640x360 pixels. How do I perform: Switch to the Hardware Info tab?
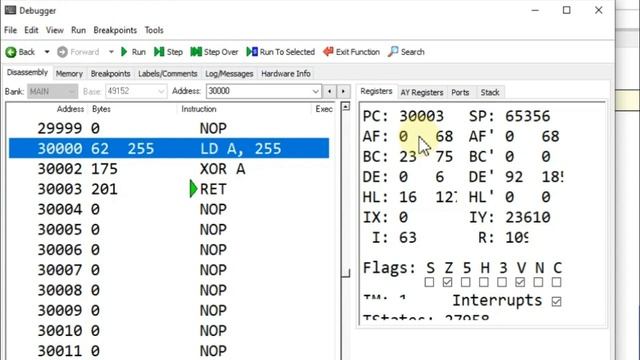pos(286,73)
